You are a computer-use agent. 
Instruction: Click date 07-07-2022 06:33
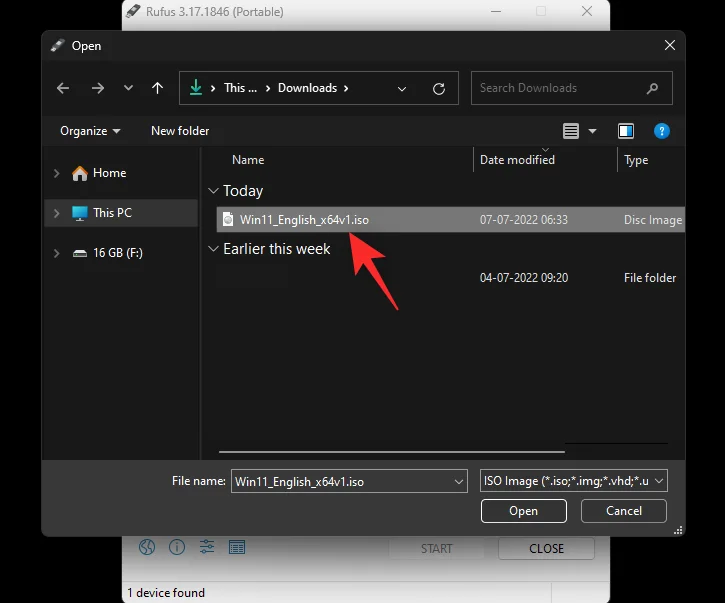523,220
